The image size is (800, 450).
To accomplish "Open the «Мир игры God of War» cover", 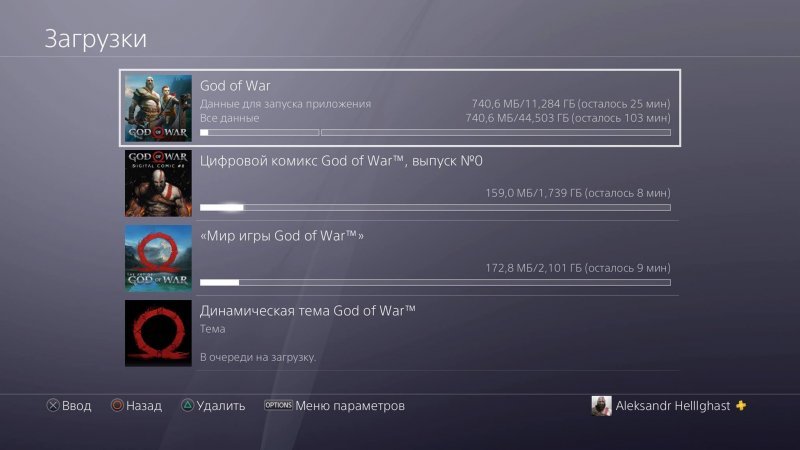I will [x=158, y=258].
